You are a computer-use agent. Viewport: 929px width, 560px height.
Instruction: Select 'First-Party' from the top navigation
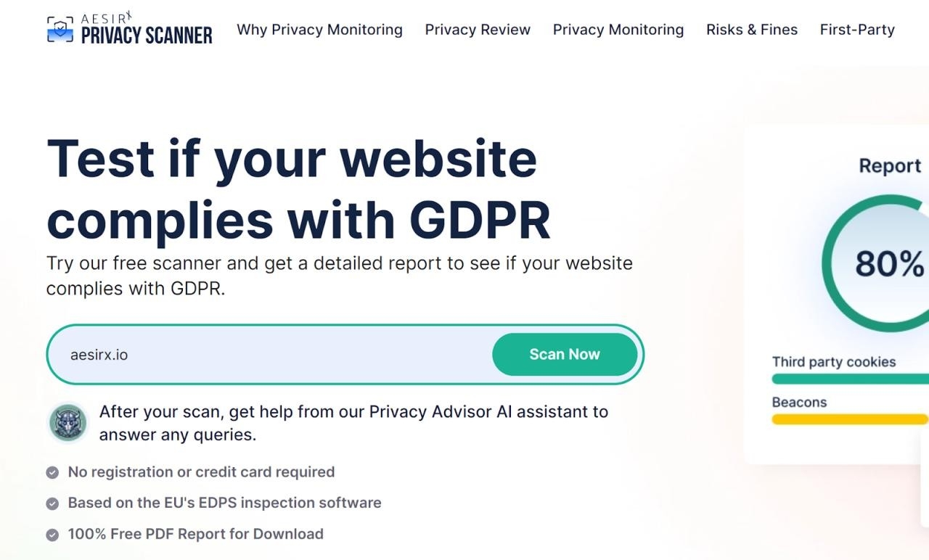click(x=857, y=30)
